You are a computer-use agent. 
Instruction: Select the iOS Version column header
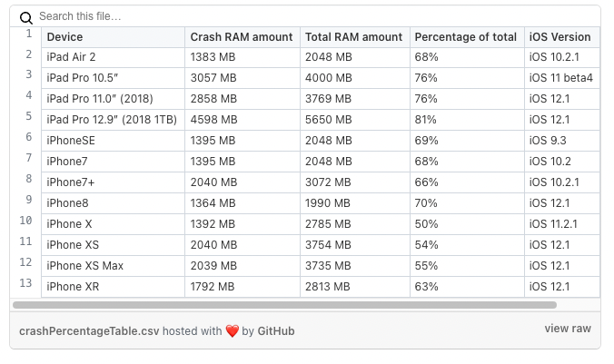(561, 37)
